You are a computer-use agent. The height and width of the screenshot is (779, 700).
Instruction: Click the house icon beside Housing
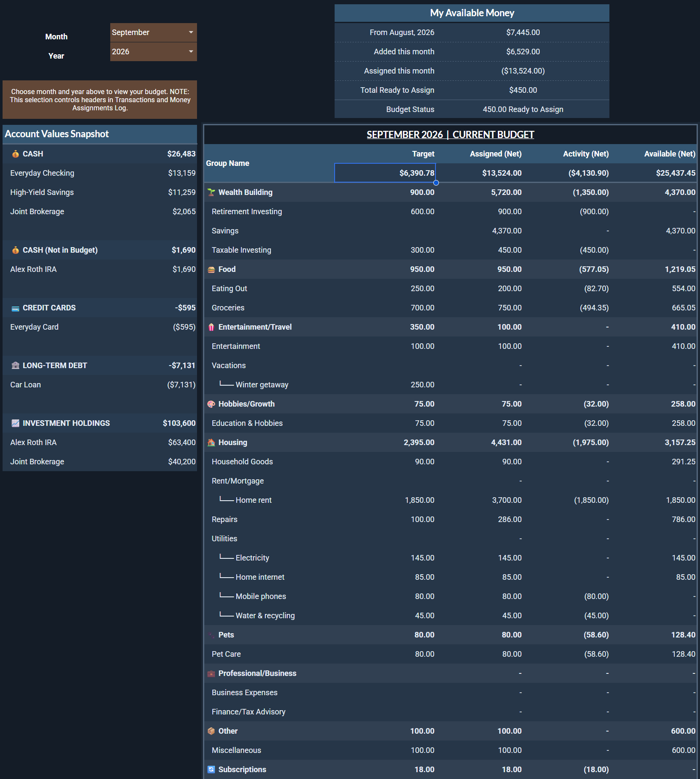(211, 443)
